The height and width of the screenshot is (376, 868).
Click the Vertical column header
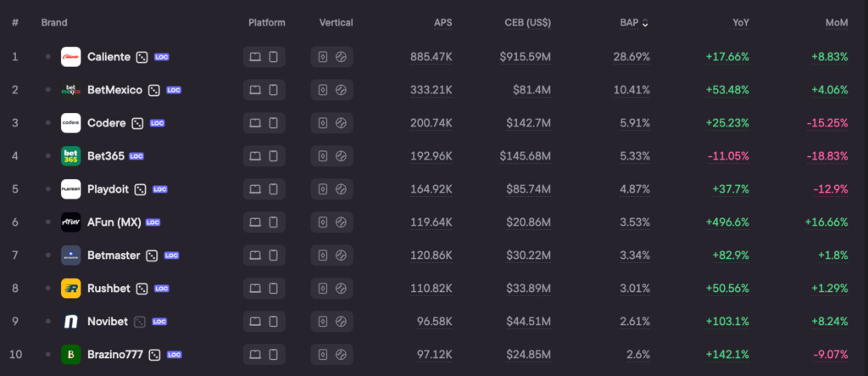(x=336, y=23)
